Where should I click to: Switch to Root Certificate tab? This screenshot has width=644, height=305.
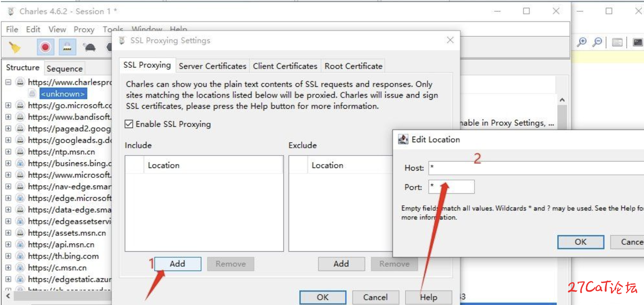tap(353, 66)
